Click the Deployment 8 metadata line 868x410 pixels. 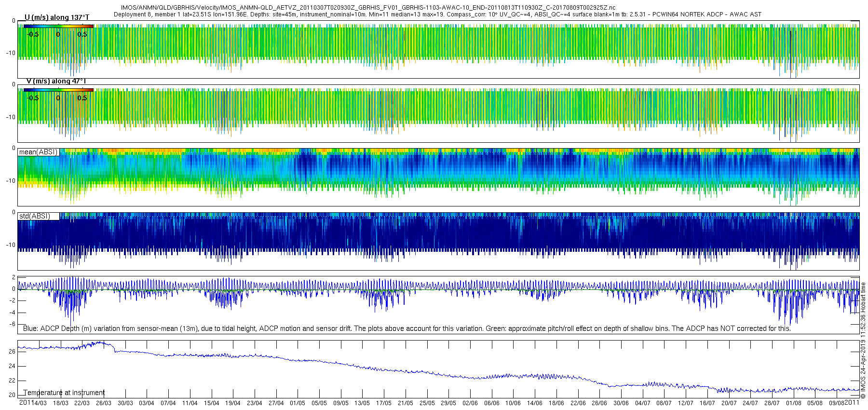tap(437, 14)
